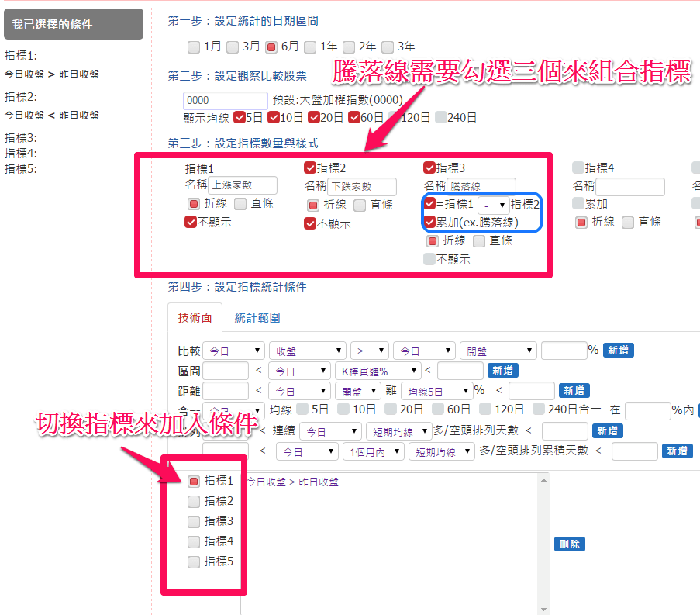Click 新增 button in 比較 row
This screenshot has width=700, height=615.
tap(618, 350)
